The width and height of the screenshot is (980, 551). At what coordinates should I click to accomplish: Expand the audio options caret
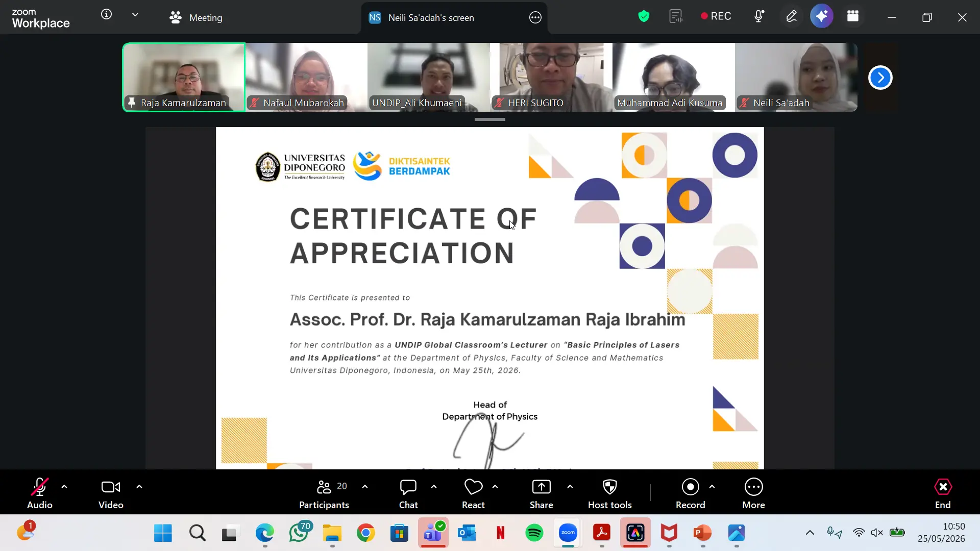point(64,487)
